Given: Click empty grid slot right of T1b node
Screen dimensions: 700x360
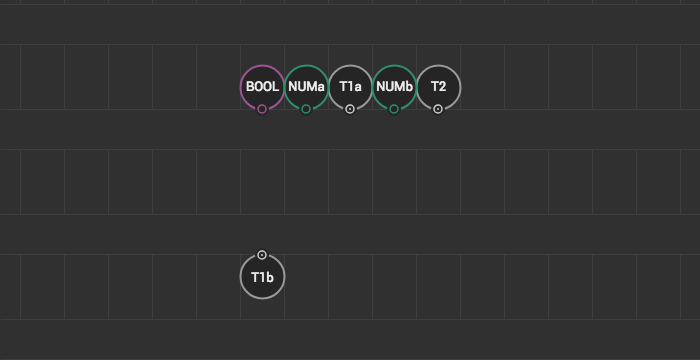Looking at the screenshot, I should pyautogui.click(x=307, y=287).
